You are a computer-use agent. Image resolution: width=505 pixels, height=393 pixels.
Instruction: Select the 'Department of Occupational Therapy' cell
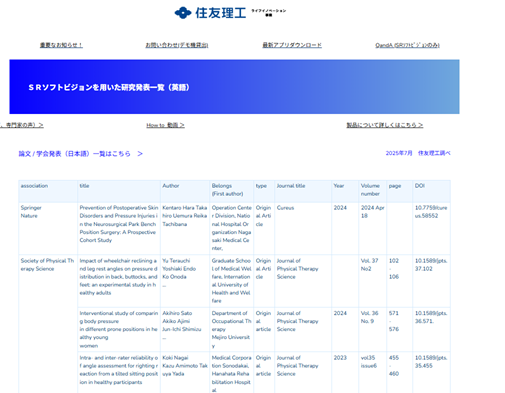click(x=232, y=329)
